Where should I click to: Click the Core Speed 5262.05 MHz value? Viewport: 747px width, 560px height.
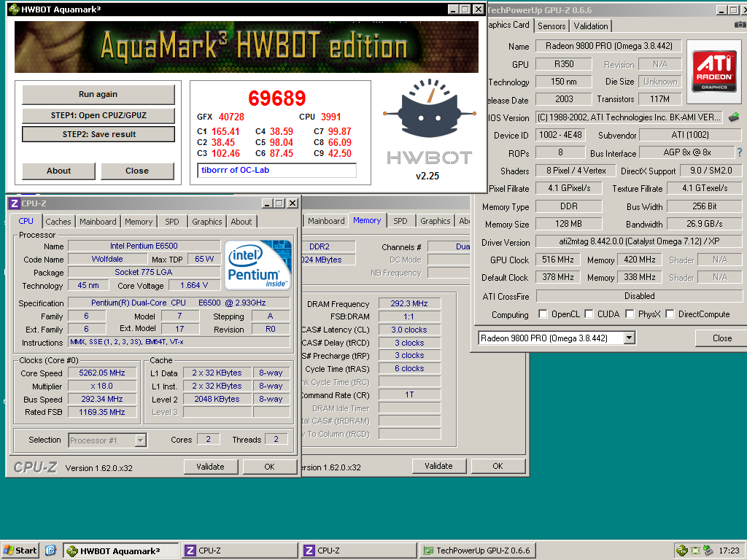coord(102,373)
